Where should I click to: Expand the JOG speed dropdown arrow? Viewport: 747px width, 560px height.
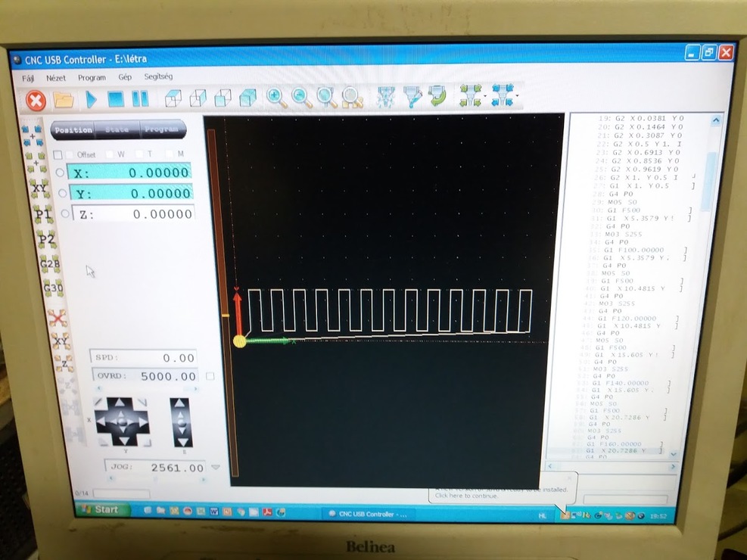[216, 468]
